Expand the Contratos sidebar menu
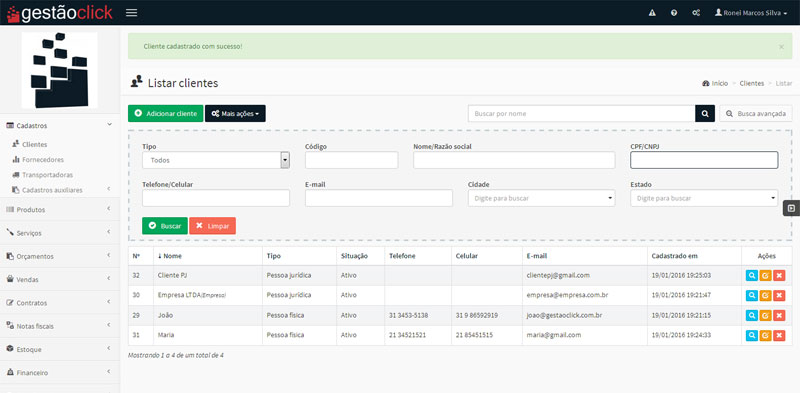The width and height of the screenshot is (800, 393). (x=60, y=303)
